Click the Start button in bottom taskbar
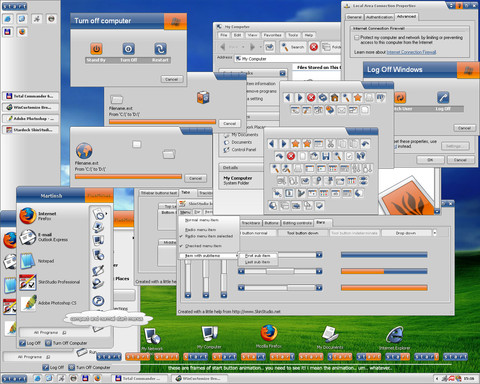 (14, 379)
